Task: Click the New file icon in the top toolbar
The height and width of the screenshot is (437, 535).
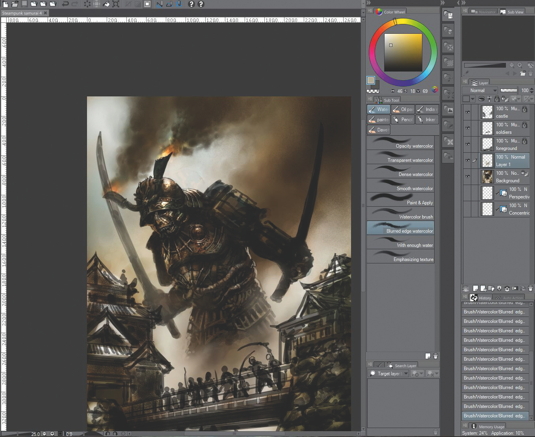Action: (6, 4)
